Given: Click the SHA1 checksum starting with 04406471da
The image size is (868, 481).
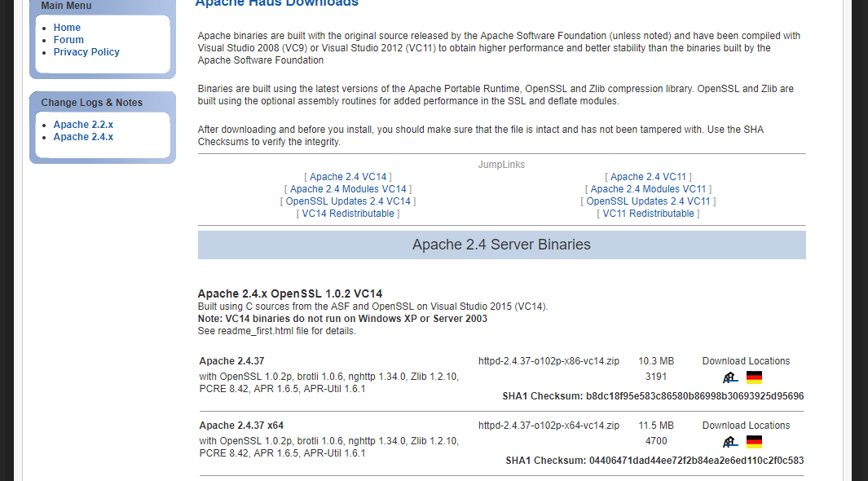Looking at the screenshot, I should (696, 461).
